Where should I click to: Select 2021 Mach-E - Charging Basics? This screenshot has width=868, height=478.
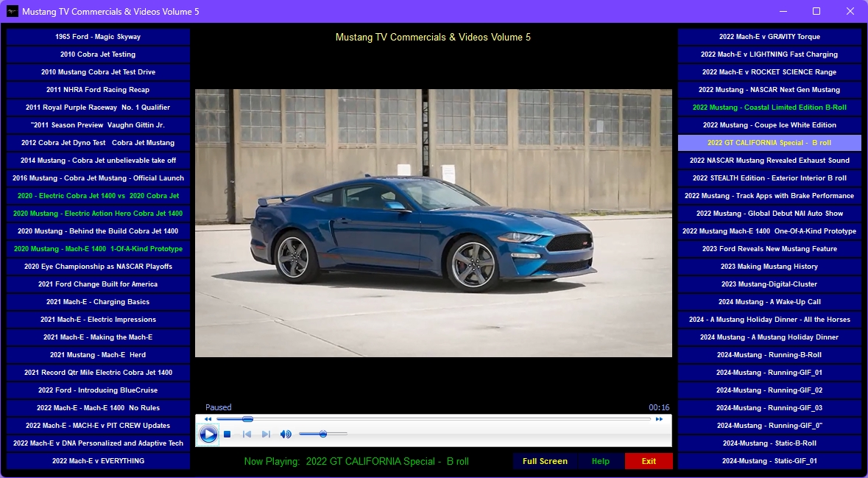(x=98, y=302)
